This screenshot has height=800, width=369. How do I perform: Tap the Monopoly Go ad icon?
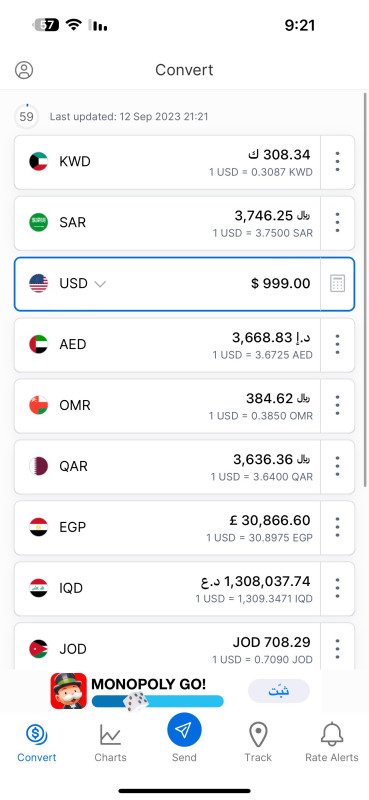coord(68,691)
